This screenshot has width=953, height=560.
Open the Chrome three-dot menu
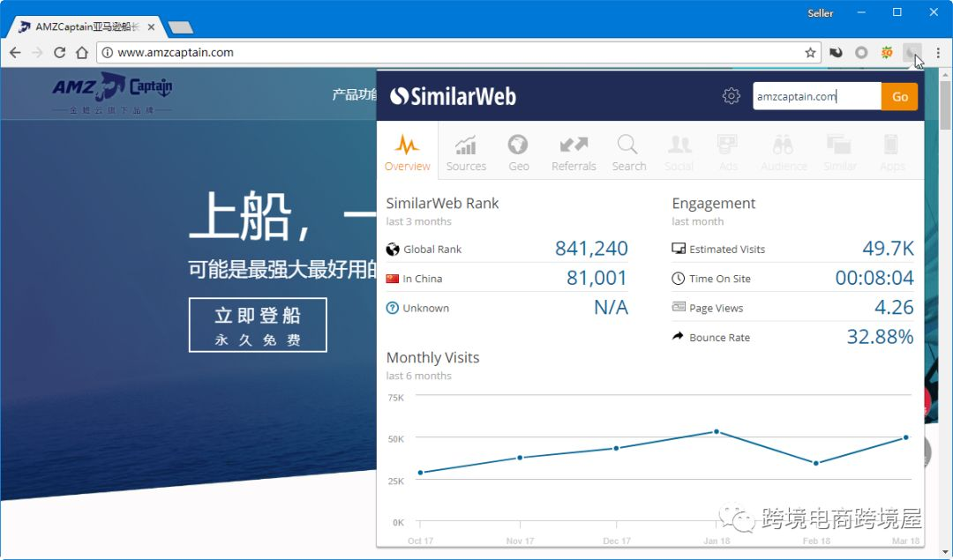tap(938, 53)
